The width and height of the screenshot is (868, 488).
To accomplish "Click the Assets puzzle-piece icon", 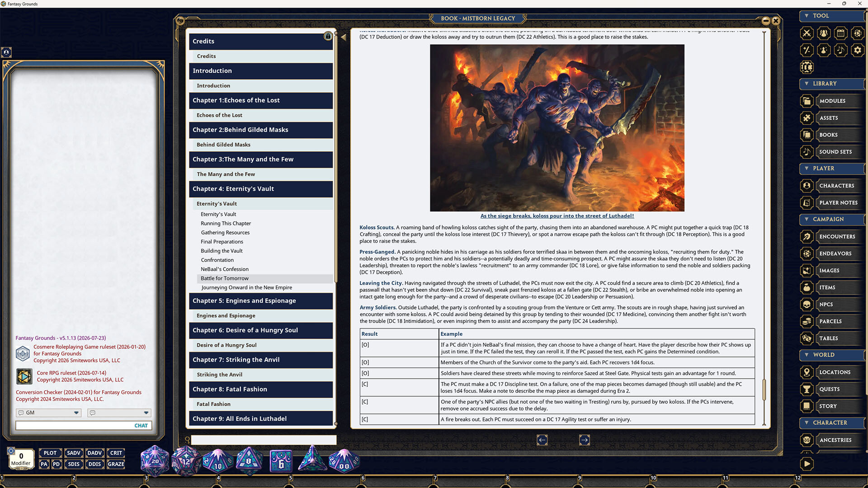I will coord(807,118).
